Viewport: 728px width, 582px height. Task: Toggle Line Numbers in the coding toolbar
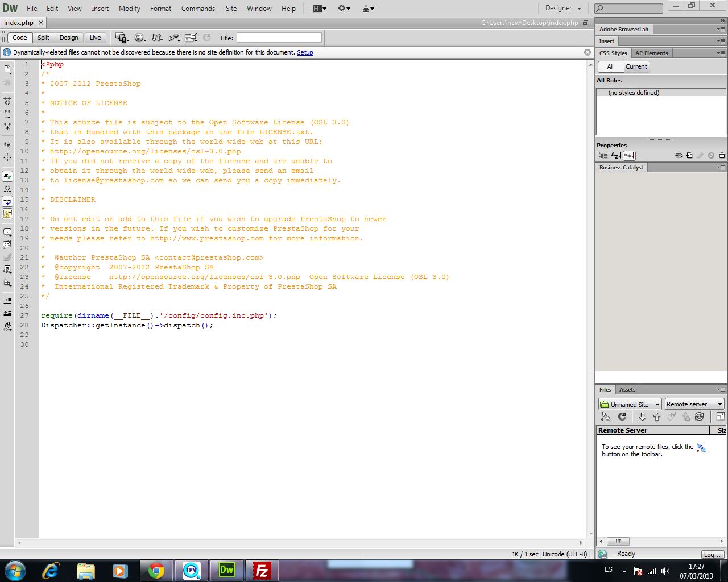pos(7,177)
